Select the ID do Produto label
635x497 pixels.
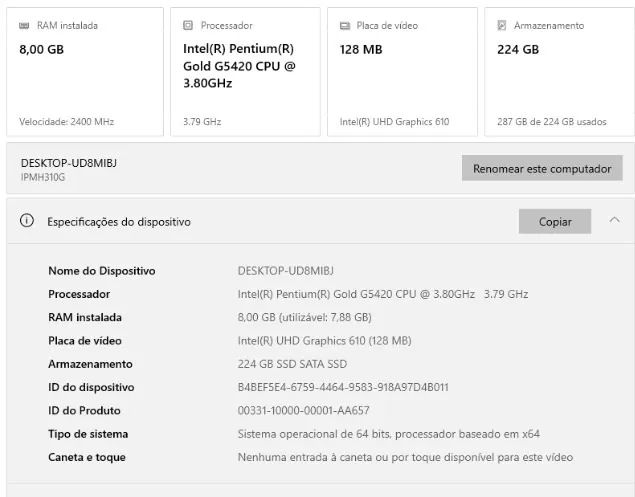tap(84, 410)
